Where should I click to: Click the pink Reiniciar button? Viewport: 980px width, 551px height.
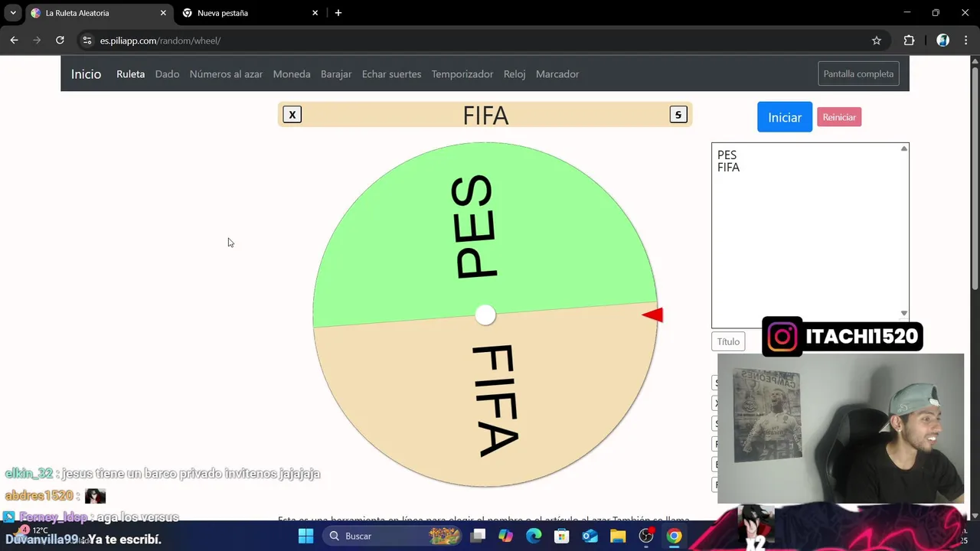[x=839, y=117]
